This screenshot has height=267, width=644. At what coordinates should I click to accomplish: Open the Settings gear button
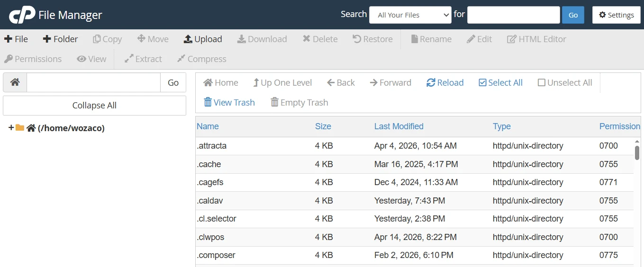tap(617, 15)
